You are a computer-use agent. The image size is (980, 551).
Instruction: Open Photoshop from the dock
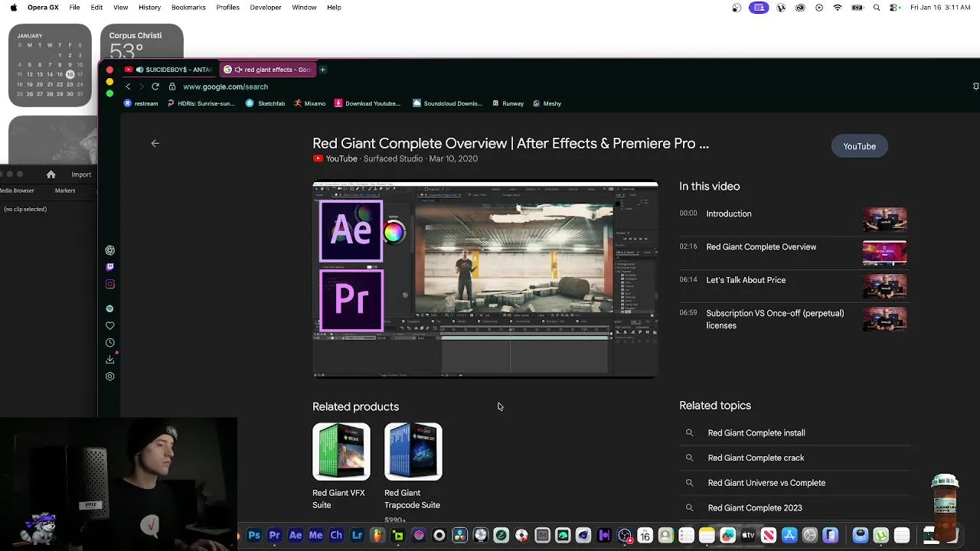(x=254, y=536)
